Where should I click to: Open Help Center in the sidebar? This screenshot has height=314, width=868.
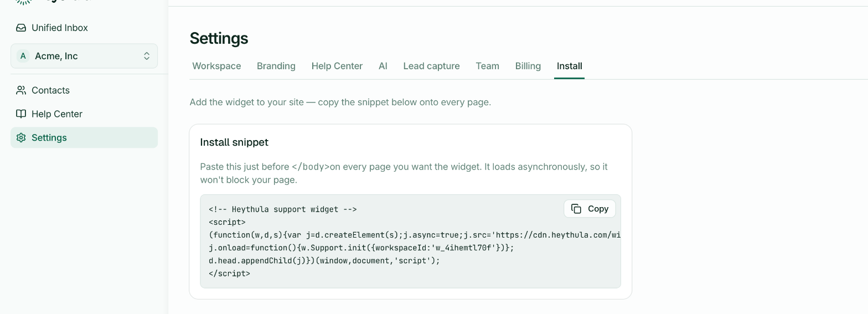(x=84, y=114)
